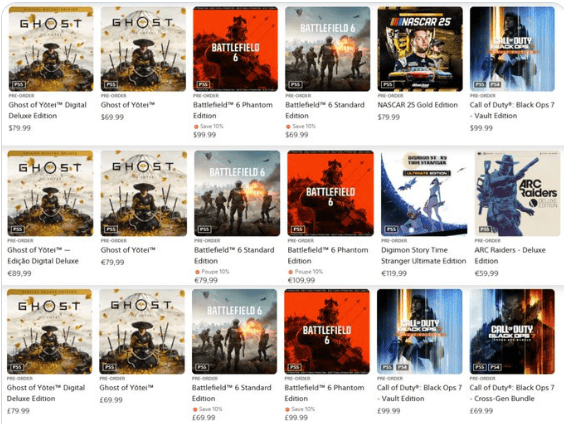Select Digimon Story Time Stranger Ultimate cover
567x424 pixels.
[424, 193]
